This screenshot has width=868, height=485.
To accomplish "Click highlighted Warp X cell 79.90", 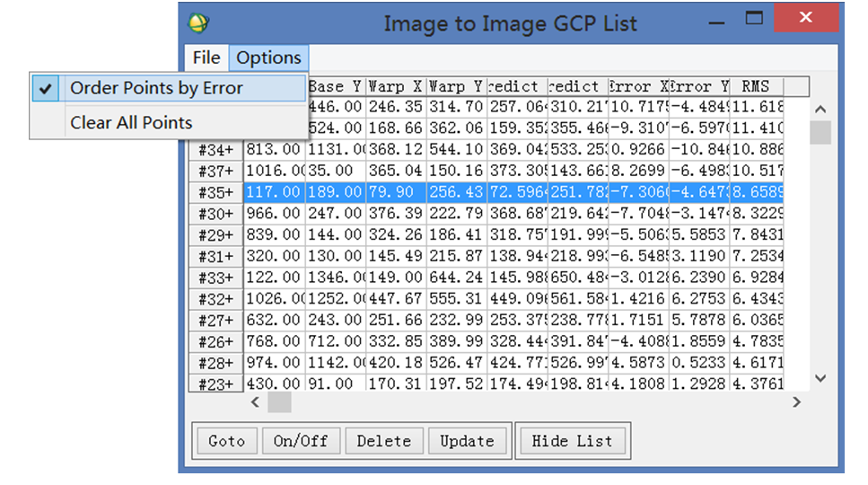I will pos(396,192).
